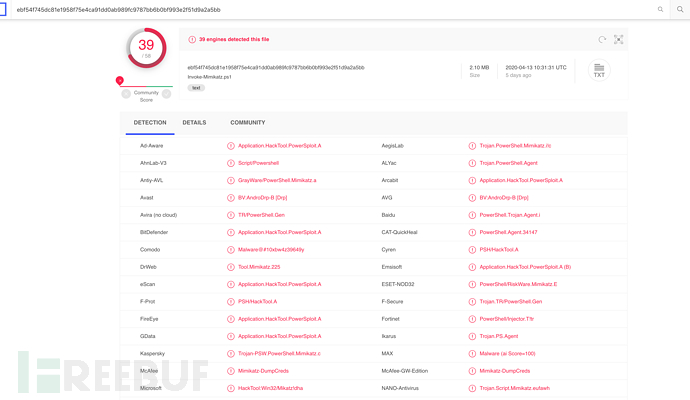The width and height of the screenshot is (690, 400).
Task: Select the PowerShell.Trojan.Agent.i result for Baidu
Action: pos(510,215)
